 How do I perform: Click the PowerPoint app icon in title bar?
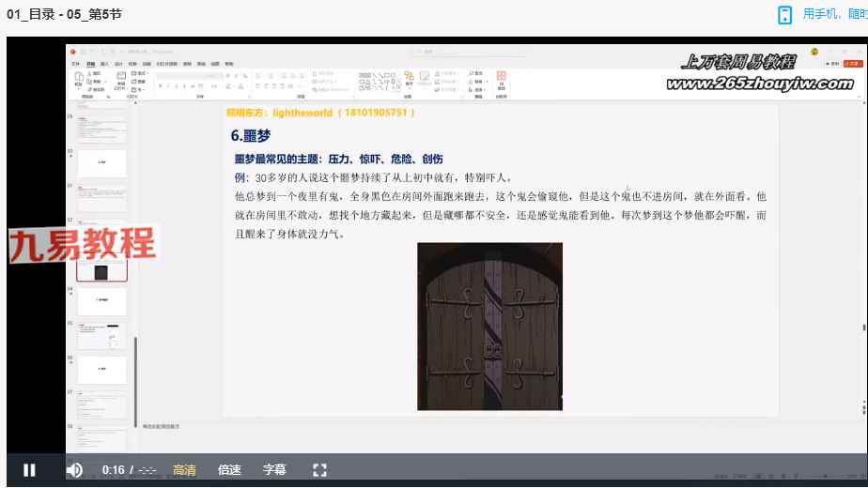point(72,52)
